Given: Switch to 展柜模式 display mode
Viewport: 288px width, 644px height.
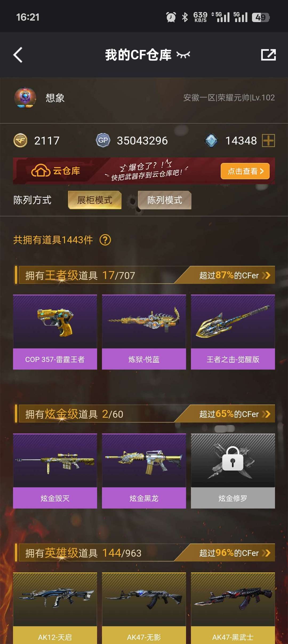Looking at the screenshot, I should click(95, 200).
